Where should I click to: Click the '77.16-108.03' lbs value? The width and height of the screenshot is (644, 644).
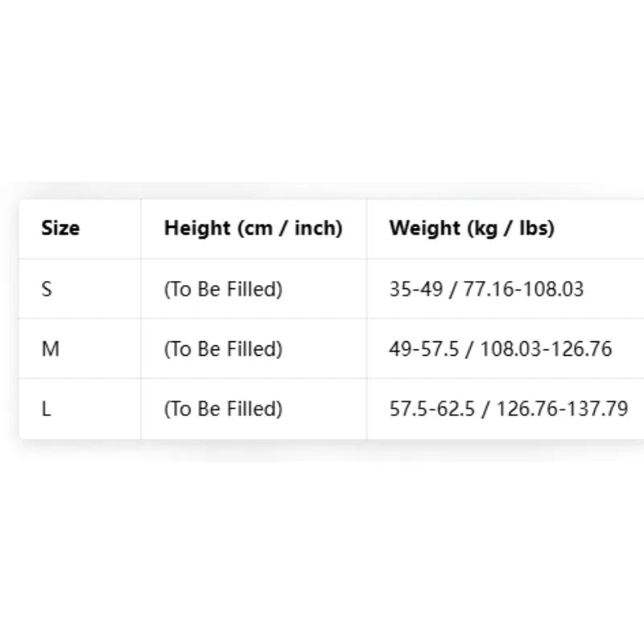[x=524, y=289]
